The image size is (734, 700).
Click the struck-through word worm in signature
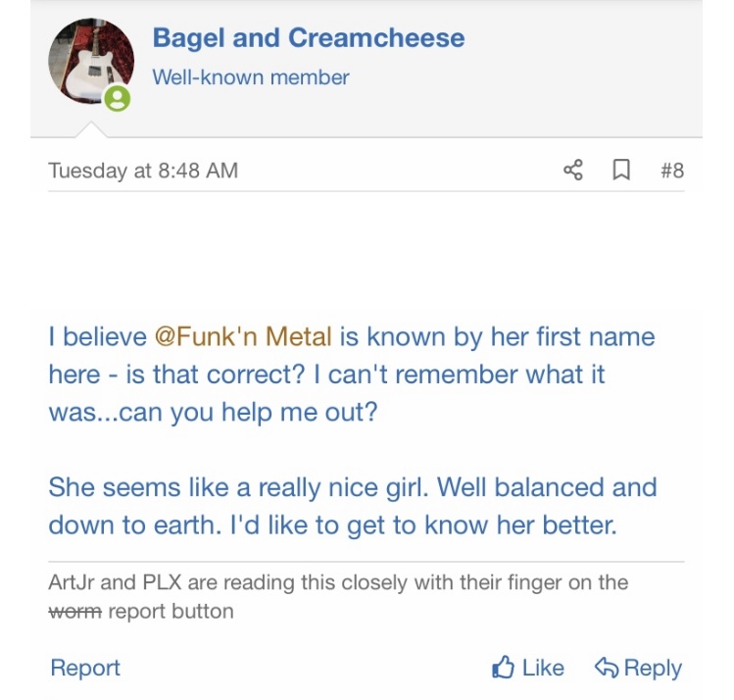point(74,612)
